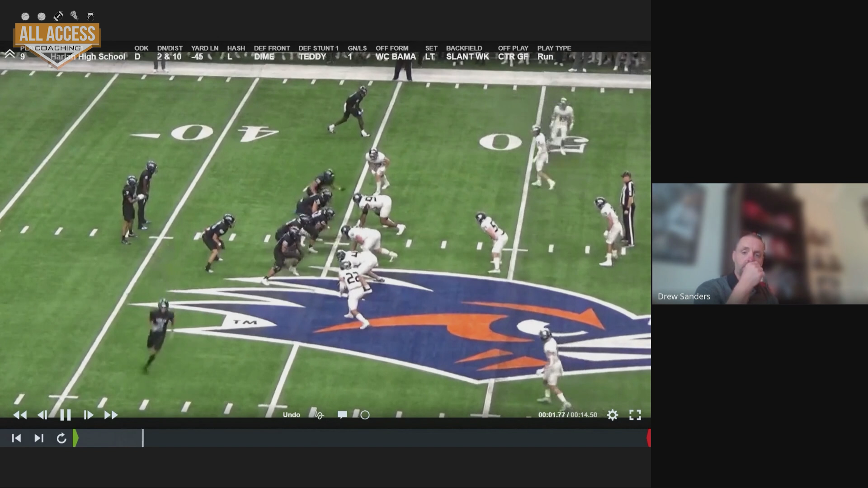Click the All Access Coaching logo

point(57,40)
